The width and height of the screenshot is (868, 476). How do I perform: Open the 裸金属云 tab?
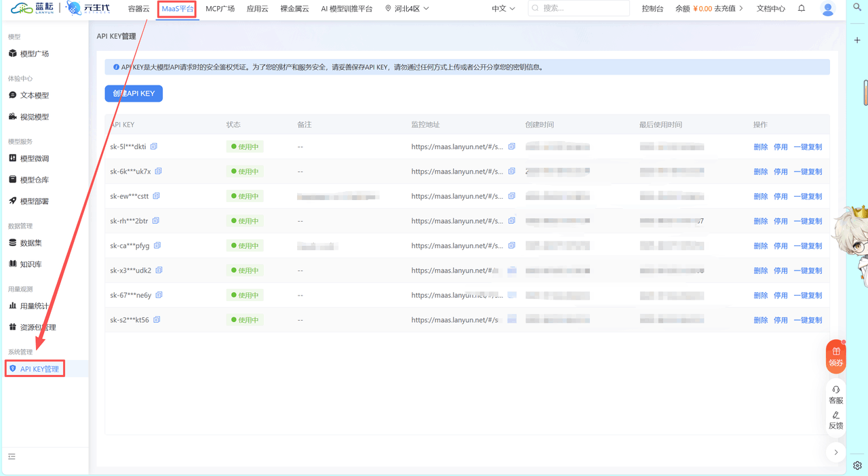click(x=295, y=9)
